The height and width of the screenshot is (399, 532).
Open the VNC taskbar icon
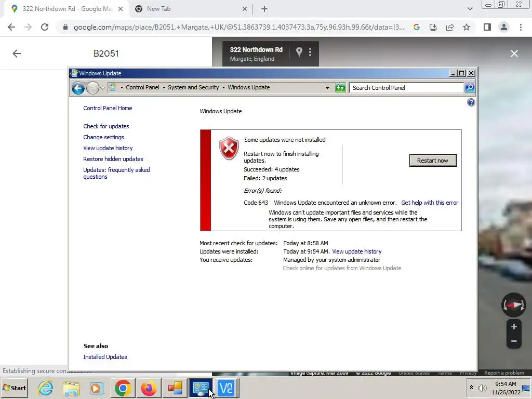(x=226, y=388)
